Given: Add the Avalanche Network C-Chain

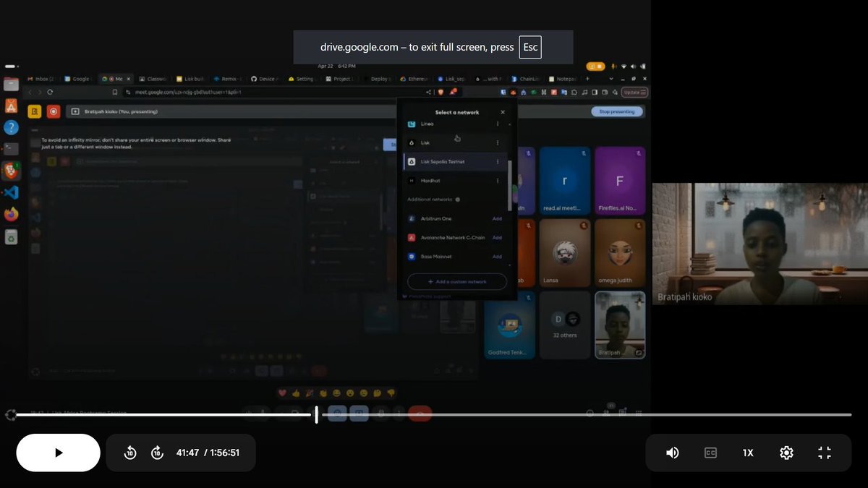Looking at the screenshot, I should (x=497, y=237).
